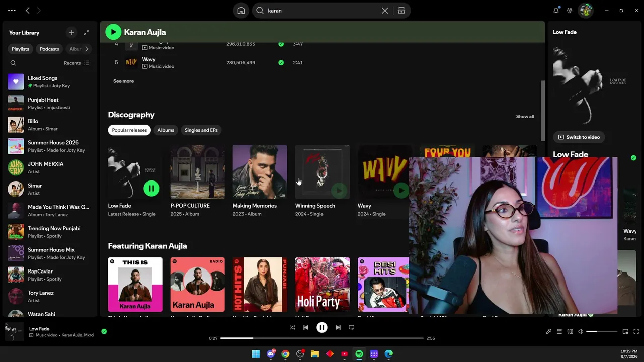Toggle repeat in the player bar
The width and height of the screenshot is (644, 362).
[x=352, y=327]
